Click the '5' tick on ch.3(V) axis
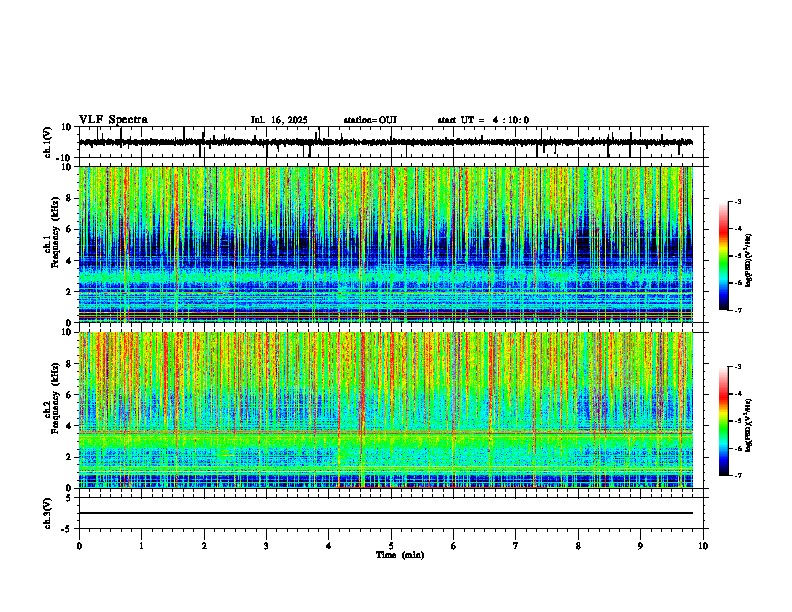 pos(69,498)
